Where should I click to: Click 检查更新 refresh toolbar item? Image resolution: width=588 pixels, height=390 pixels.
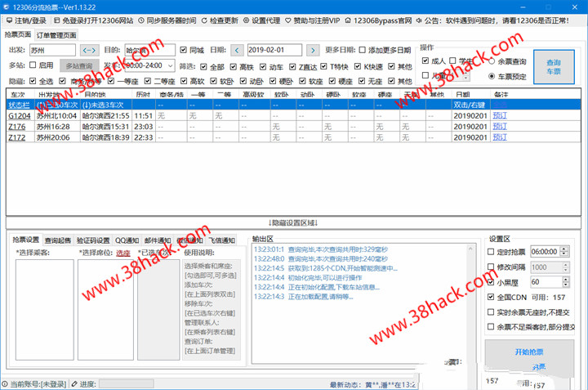pyautogui.click(x=220, y=20)
